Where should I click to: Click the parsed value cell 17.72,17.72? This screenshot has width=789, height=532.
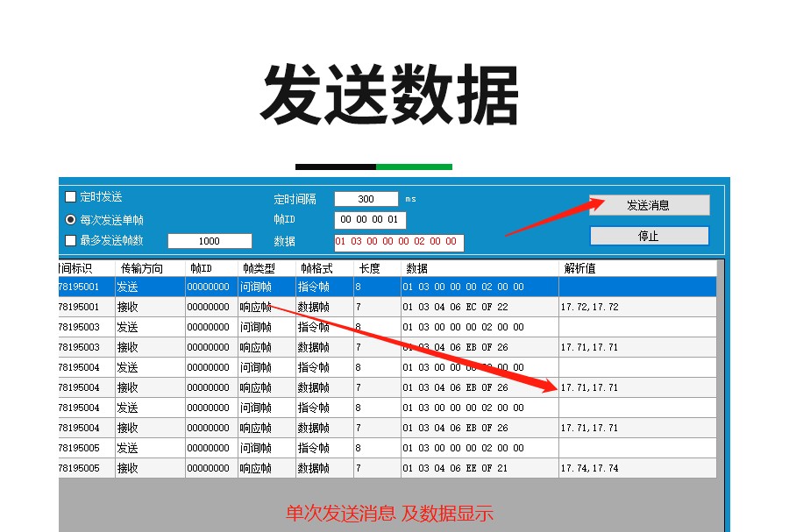[590, 308]
